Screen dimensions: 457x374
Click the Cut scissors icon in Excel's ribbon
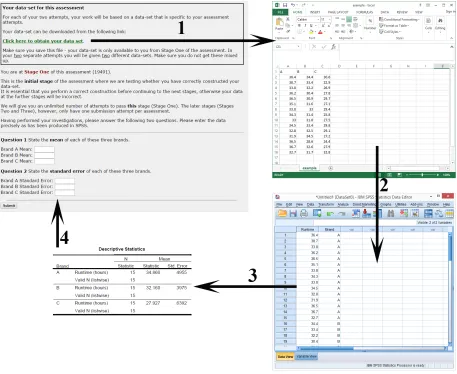[288, 19]
